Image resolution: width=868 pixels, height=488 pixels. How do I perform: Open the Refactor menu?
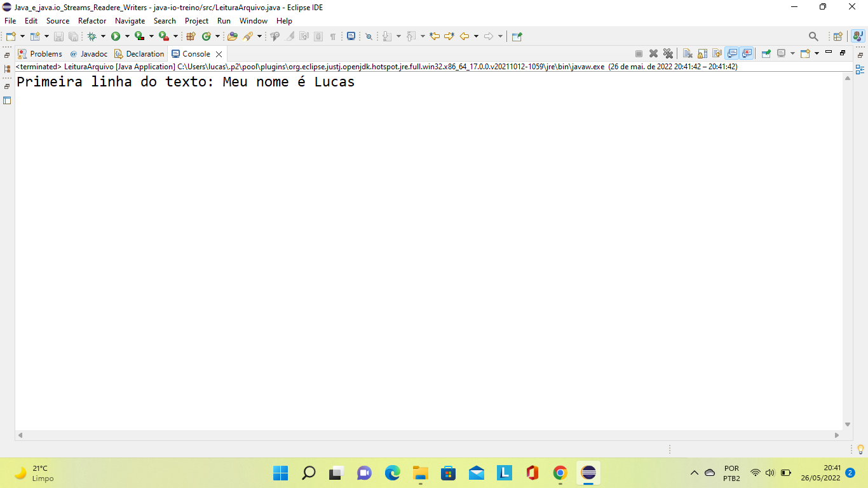tap(92, 21)
